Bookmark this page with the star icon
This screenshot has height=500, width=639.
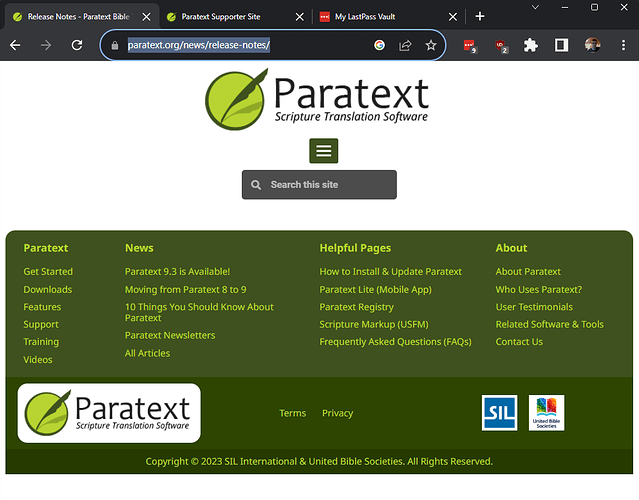click(x=431, y=45)
